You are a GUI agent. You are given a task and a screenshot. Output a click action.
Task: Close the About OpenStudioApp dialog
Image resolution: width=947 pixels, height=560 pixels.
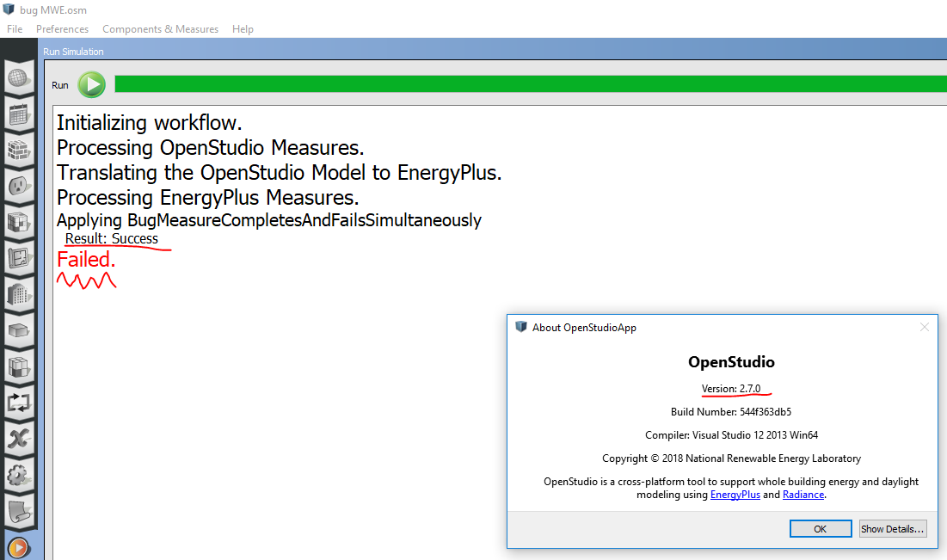tap(924, 327)
